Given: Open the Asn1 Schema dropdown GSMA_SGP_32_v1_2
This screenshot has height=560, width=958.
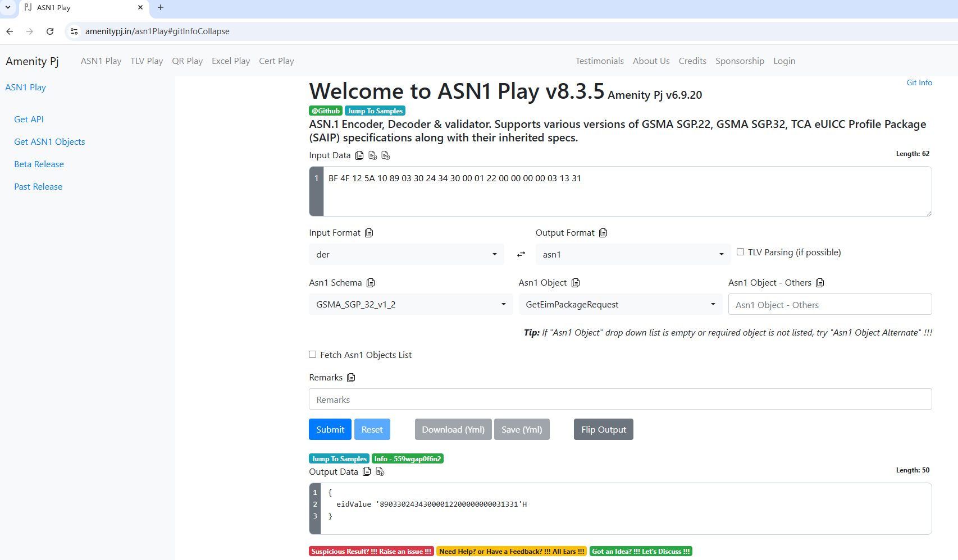Looking at the screenshot, I should pyautogui.click(x=411, y=304).
